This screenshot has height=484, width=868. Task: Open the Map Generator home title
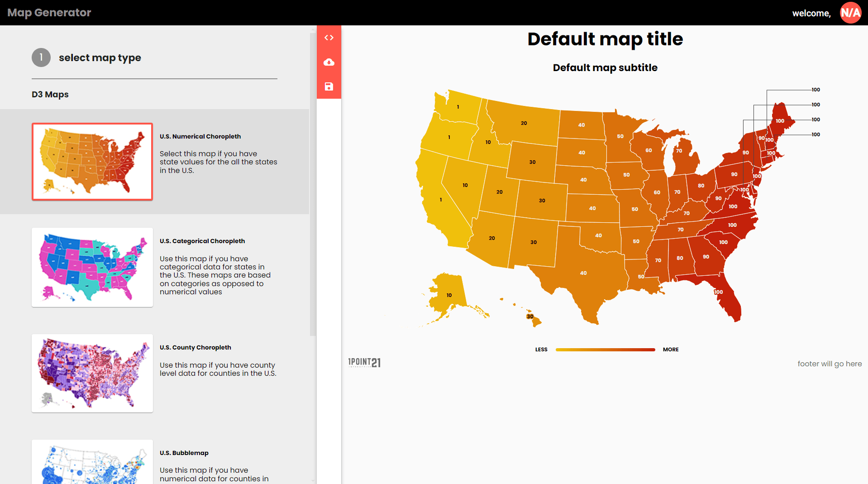coord(49,13)
